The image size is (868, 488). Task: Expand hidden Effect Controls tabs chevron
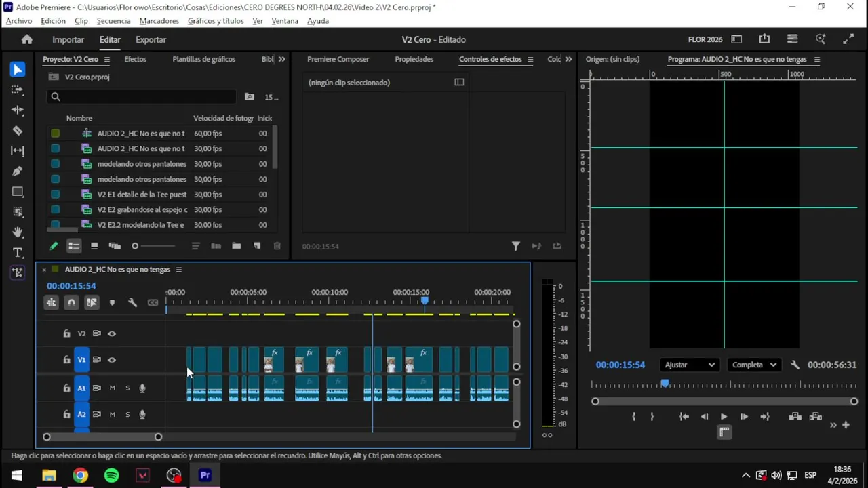568,59
